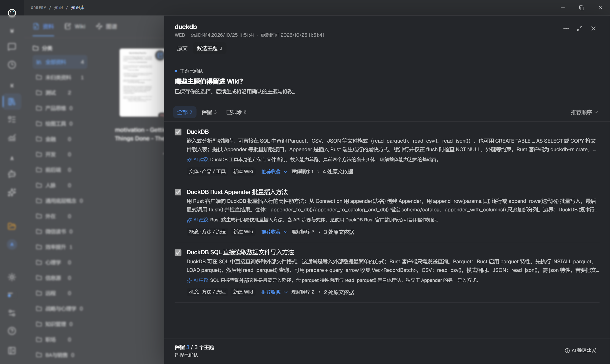Minimize the Orrery window

tap(563, 8)
